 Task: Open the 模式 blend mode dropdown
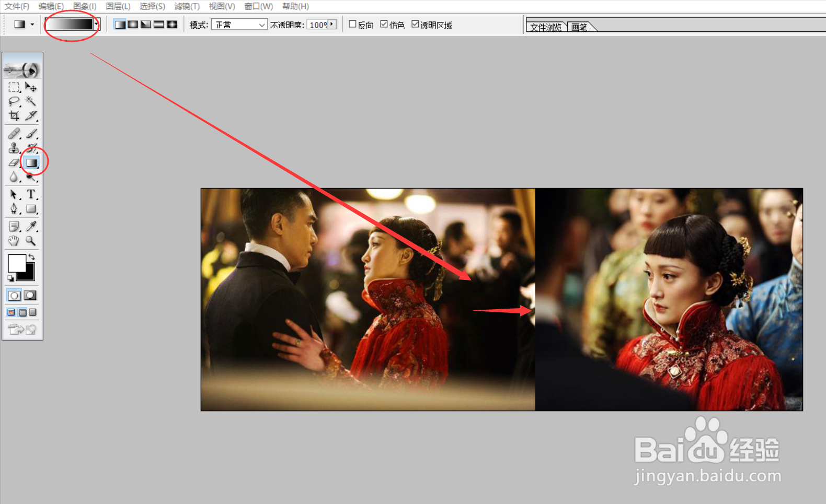pyautogui.click(x=239, y=25)
